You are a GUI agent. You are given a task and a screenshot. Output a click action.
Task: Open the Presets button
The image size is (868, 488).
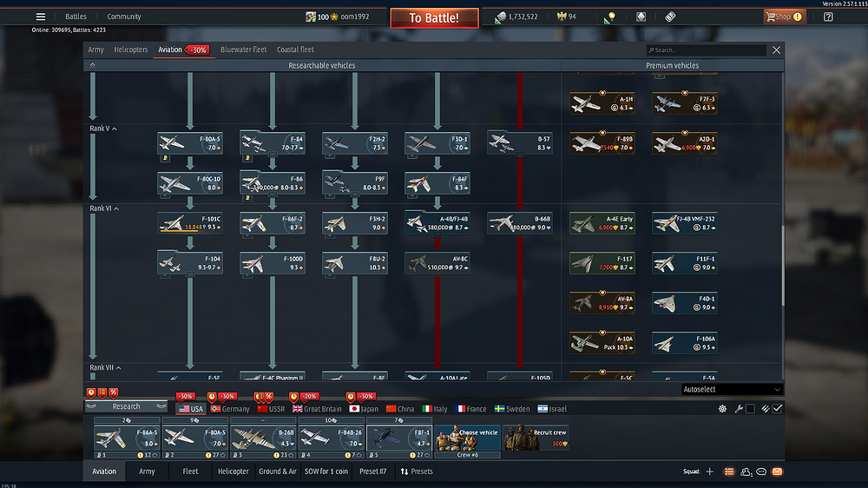tap(417, 472)
